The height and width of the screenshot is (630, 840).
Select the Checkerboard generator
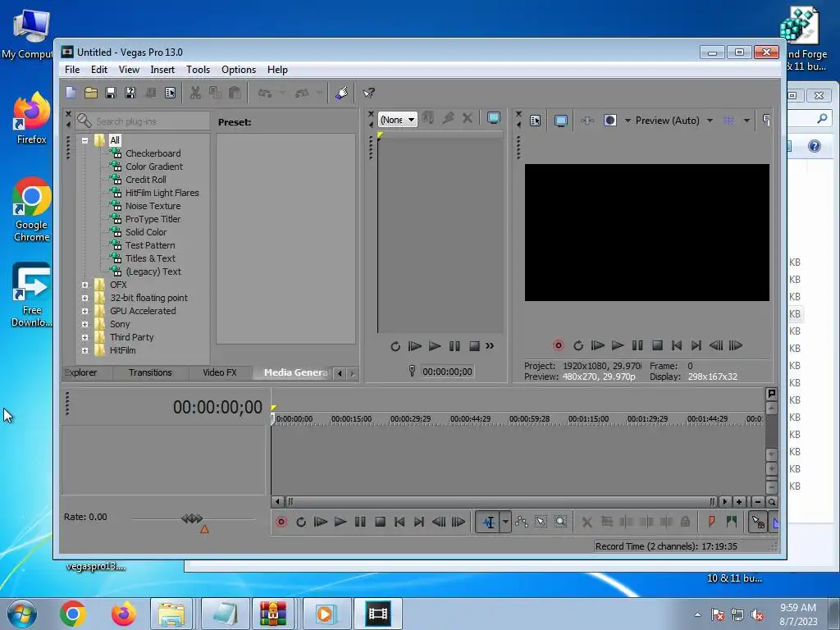[x=153, y=153]
